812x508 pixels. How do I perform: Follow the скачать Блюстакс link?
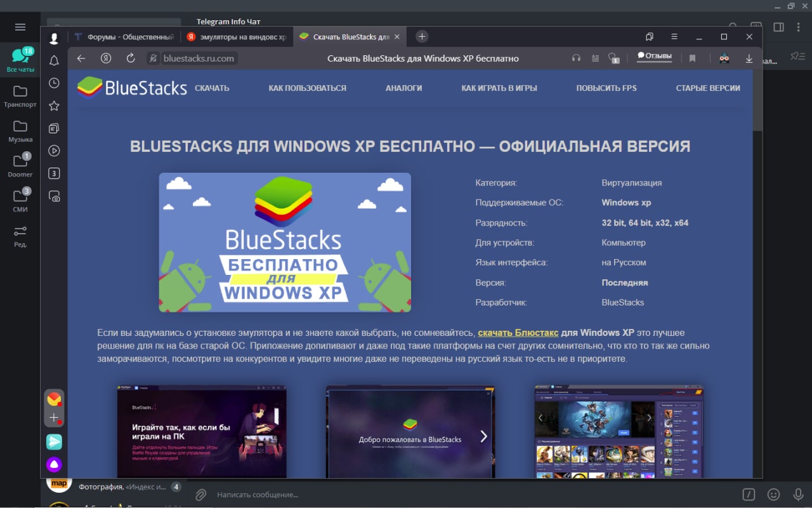pyautogui.click(x=518, y=333)
